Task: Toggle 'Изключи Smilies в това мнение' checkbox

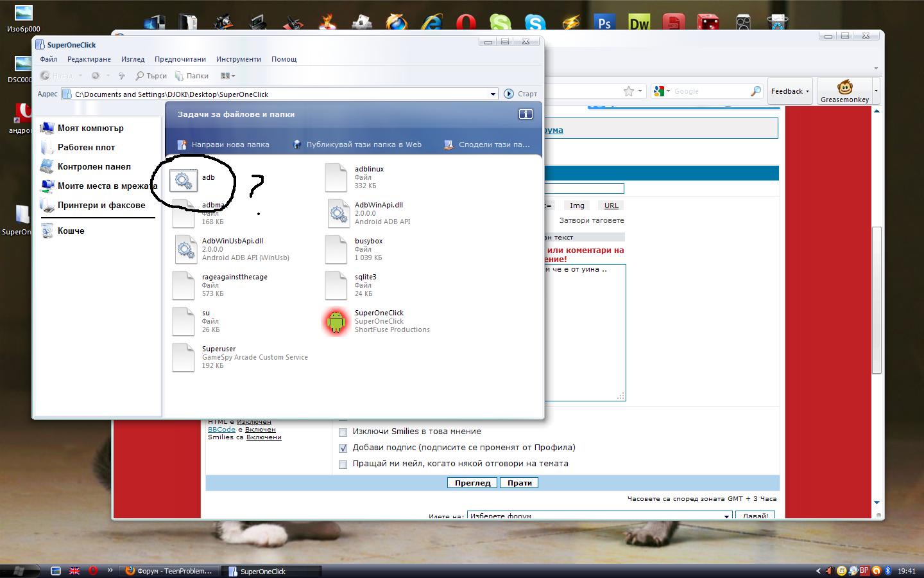Action: pos(343,432)
